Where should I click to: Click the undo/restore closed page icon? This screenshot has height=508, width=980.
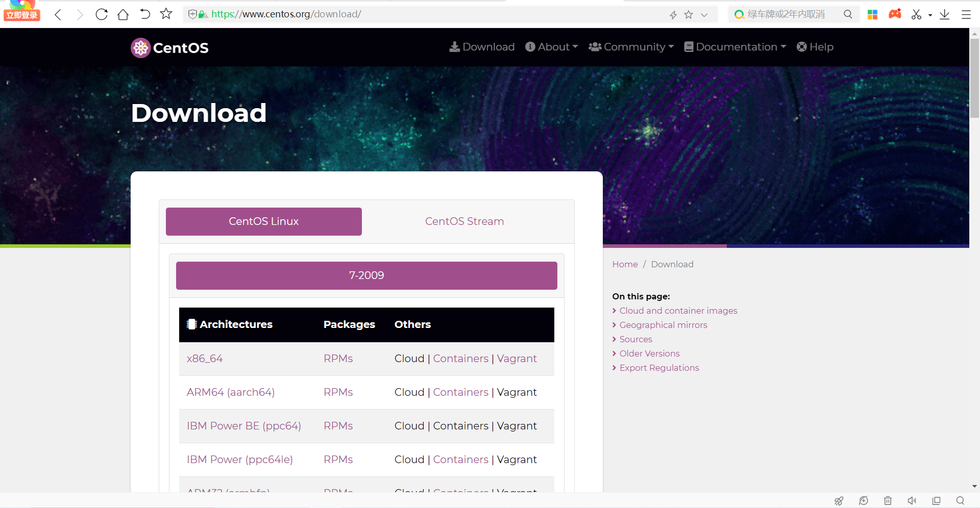145,14
